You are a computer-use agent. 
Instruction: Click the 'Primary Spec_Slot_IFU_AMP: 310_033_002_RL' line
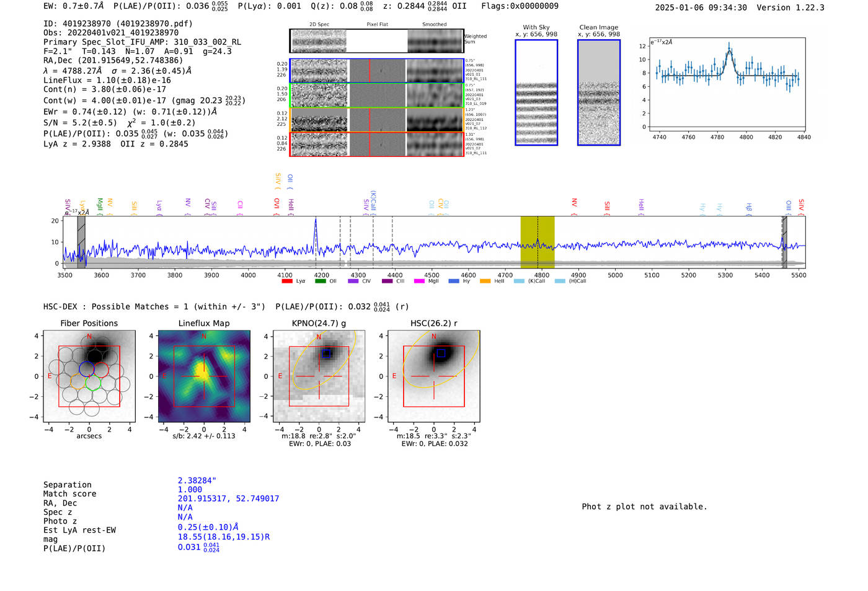[x=142, y=42]
